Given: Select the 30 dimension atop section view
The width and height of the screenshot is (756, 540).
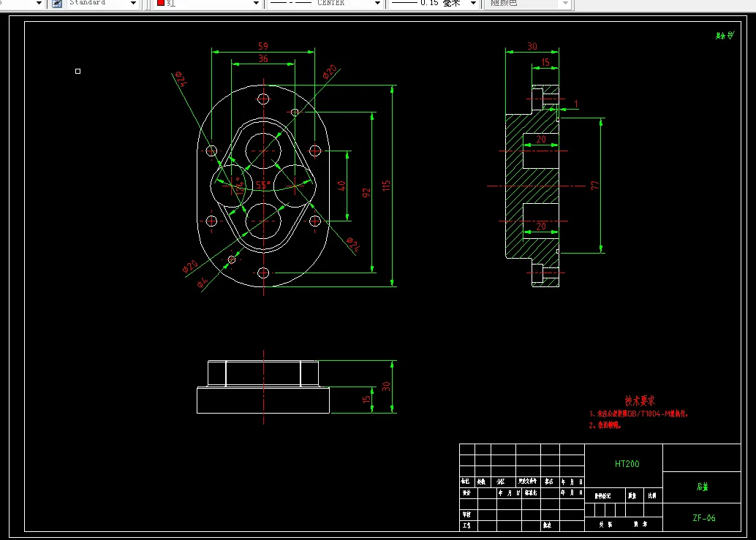Looking at the screenshot, I should tap(532, 46).
